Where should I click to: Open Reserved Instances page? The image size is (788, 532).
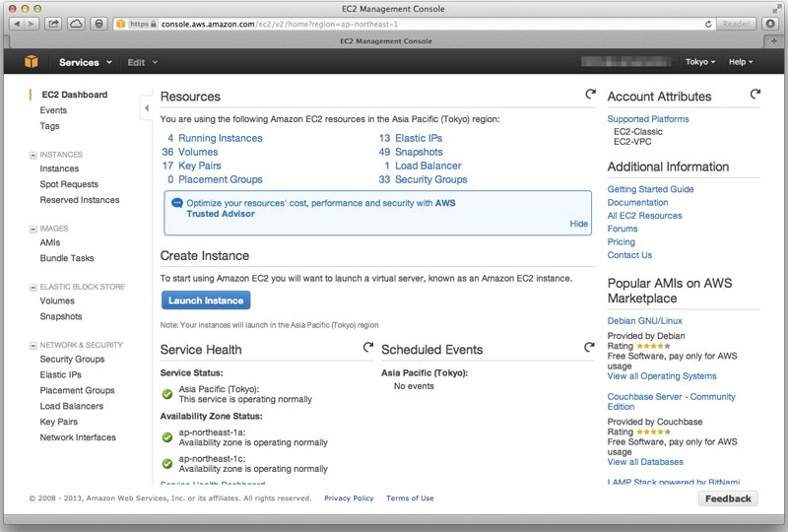(x=80, y=200)
